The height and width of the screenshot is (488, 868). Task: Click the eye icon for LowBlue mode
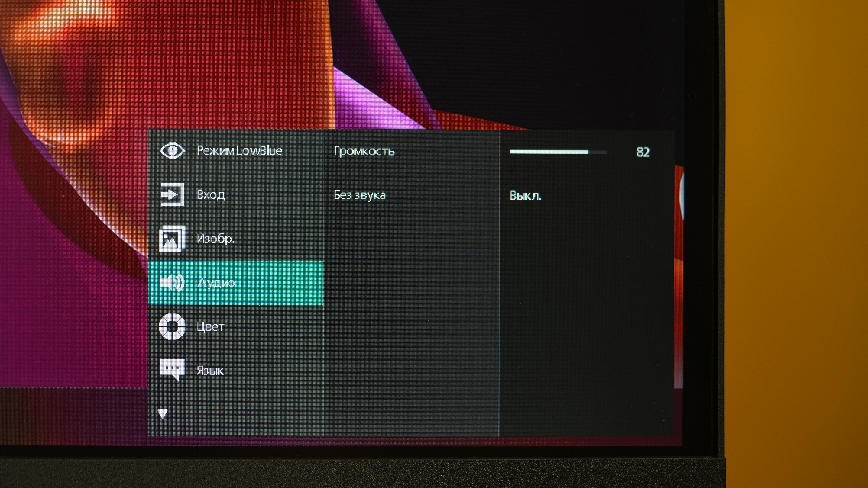pos(172,150)
